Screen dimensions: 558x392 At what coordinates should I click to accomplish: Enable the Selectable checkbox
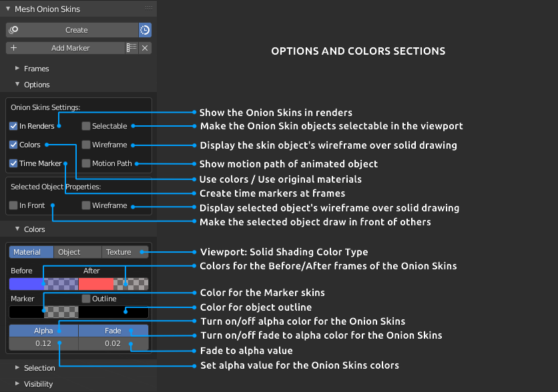click(x=86, y=126)
